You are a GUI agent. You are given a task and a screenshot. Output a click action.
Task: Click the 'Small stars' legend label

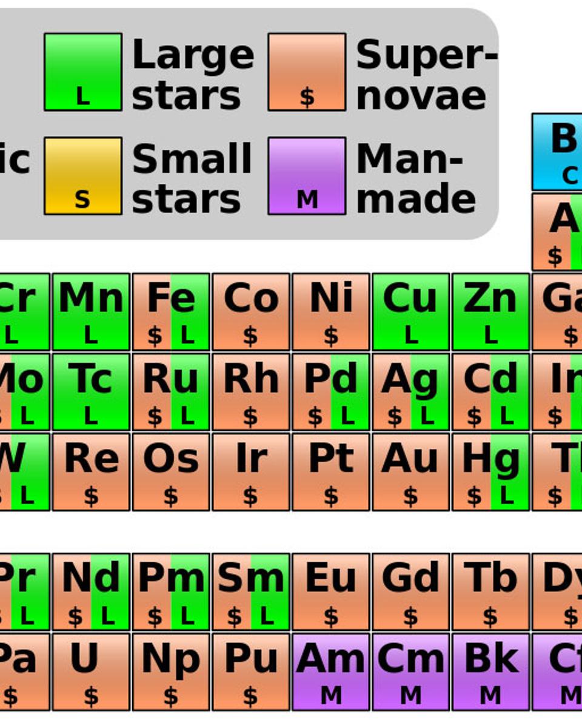[192, 179]
